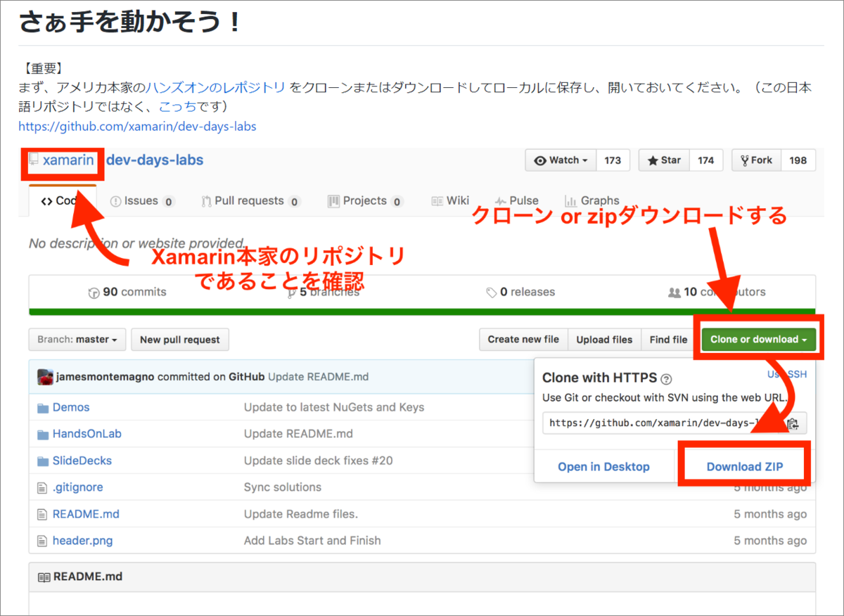This screenshot has height=616, width=844.
Task: View the 174 stargazers count
Action: 706,160
